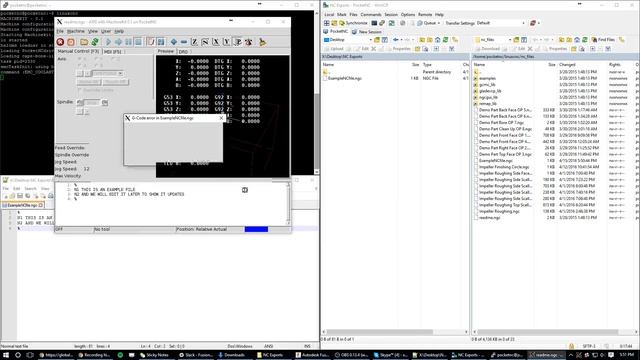Open Commands menu in WinSCP
The width and height of the screenshot is (640, 360).
click(371, 14)
